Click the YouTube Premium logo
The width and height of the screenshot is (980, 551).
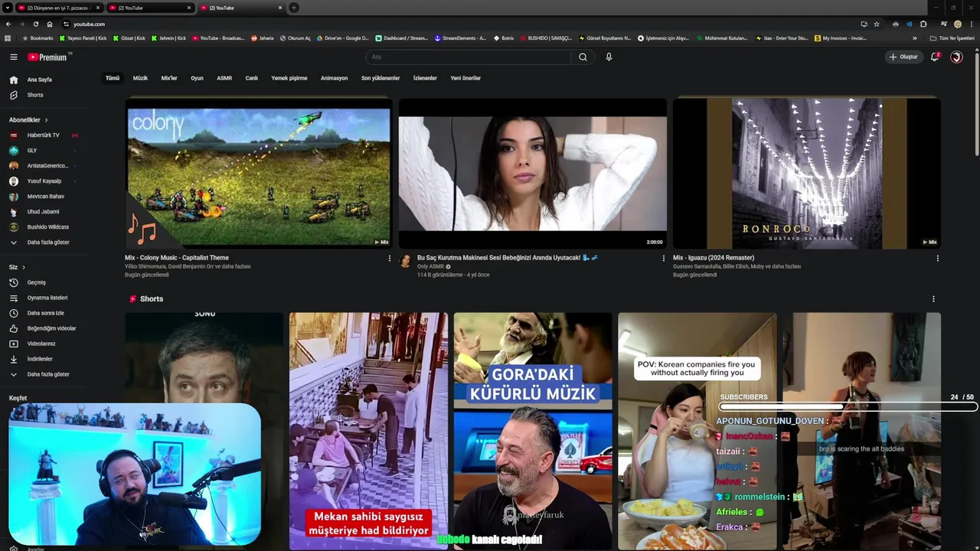pyautogui.click(x=49, y=57)
